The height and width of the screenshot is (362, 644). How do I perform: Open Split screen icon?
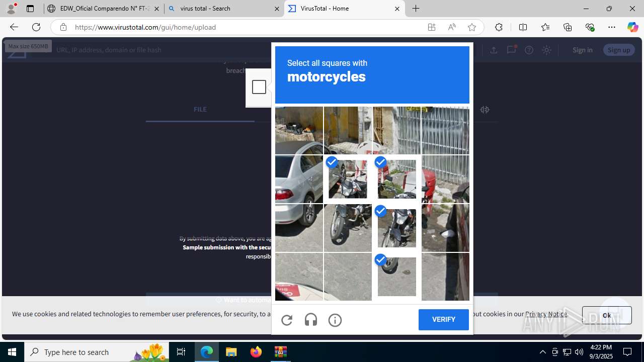coord(523,27)
